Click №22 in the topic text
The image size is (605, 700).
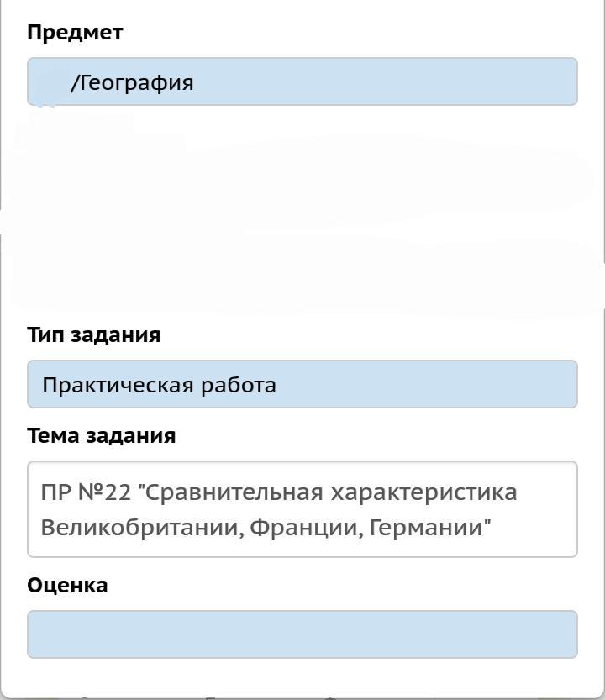[x=104, y=492]
